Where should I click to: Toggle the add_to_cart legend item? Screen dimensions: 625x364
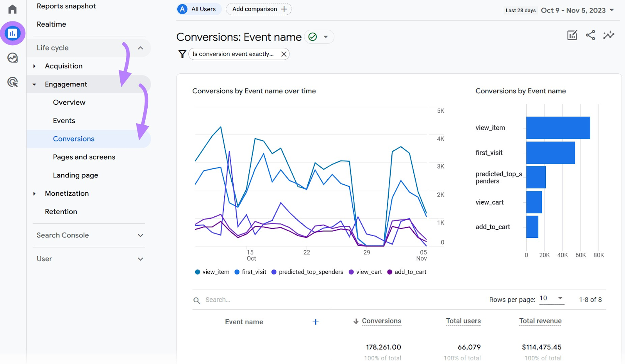pyautogui.click(x=407, y=272)
